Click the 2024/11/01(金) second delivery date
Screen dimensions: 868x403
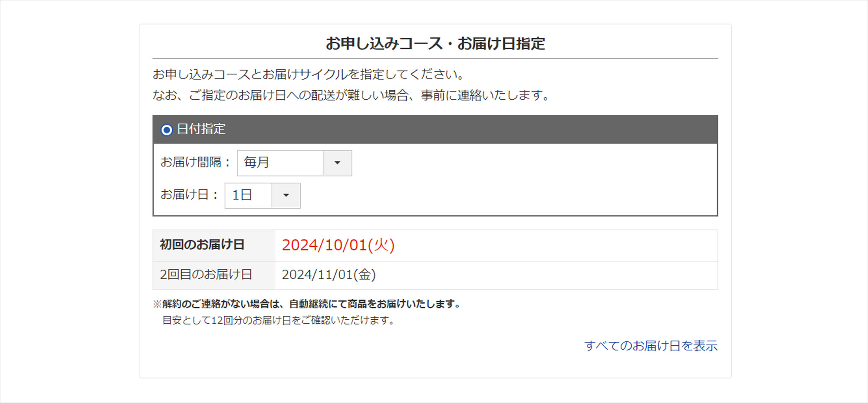coord(329,275)
